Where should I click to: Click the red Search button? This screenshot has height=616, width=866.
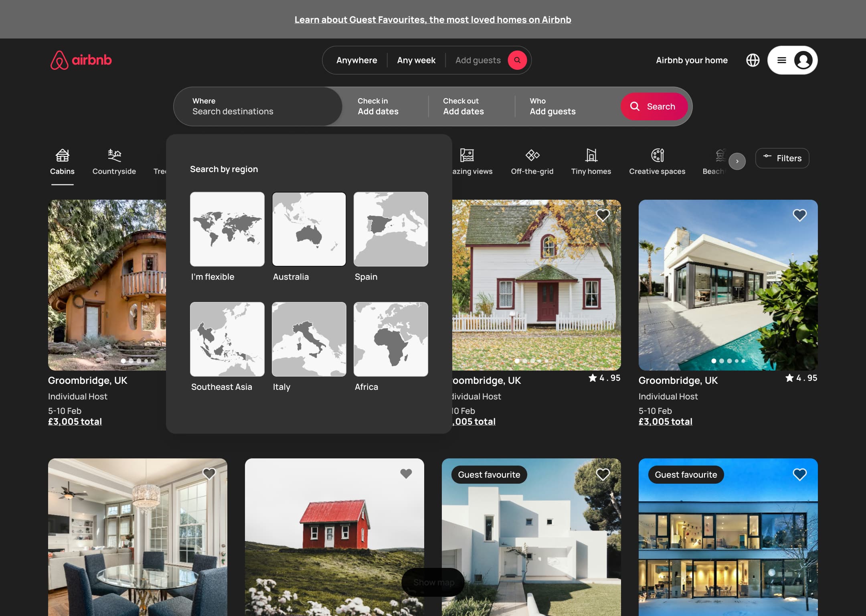[x=654, y=106]
